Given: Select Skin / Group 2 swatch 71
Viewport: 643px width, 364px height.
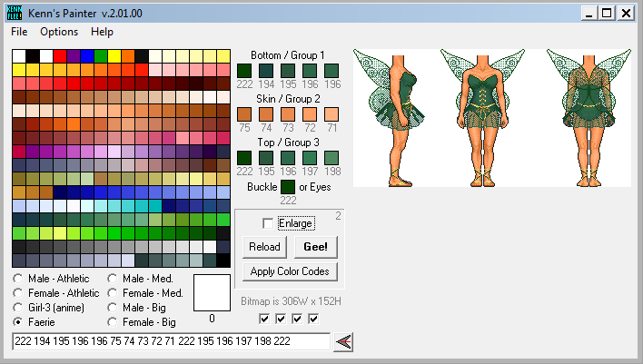Looking at the screenshot, I should 331,114.
